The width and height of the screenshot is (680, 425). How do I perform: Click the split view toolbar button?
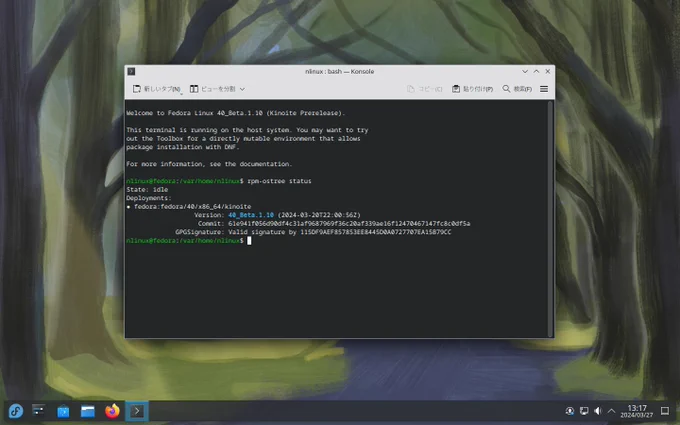point(212,89)
